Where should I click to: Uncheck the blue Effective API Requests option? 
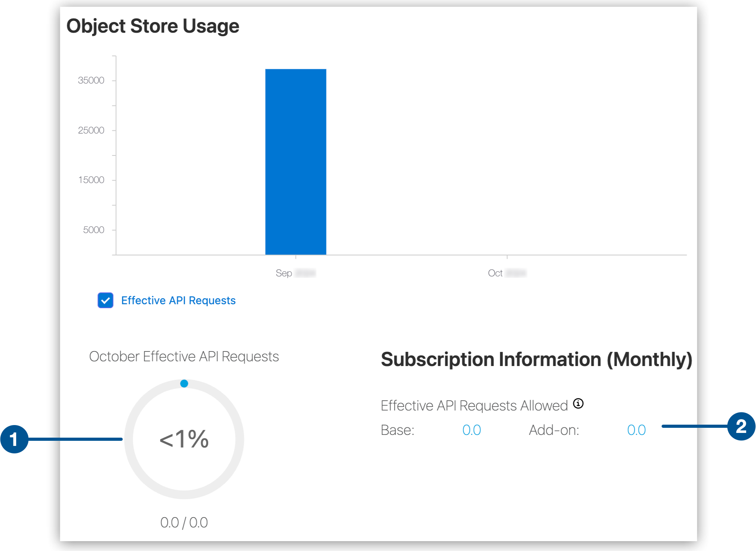[x=105, y=300]
